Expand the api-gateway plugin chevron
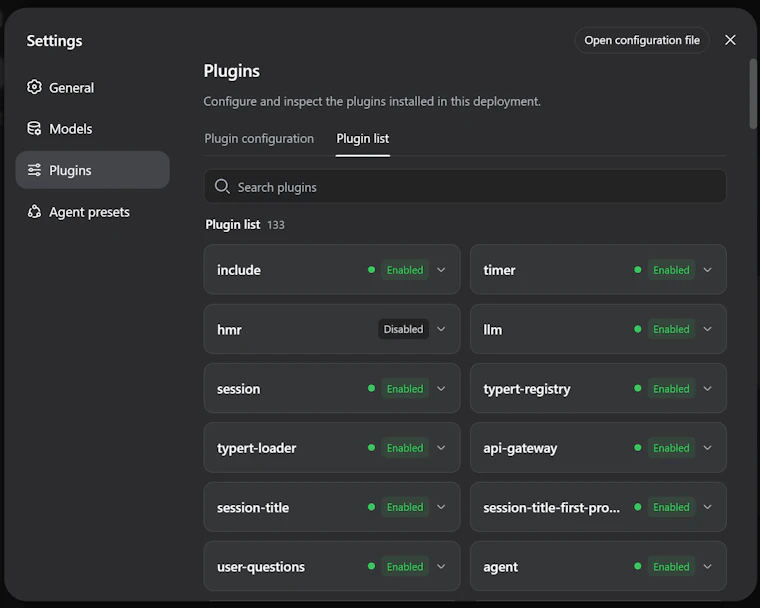The height and width of the screenshot is (608, 760). pyautogui.click(x=708, y=448)
